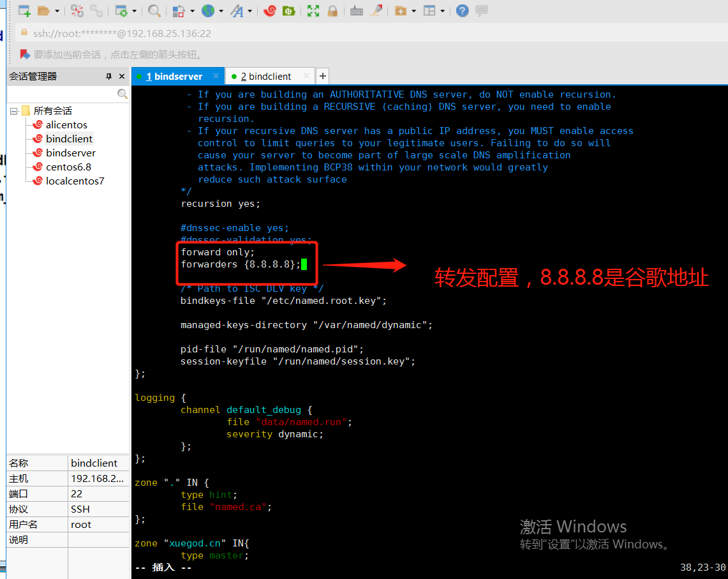Collapse the 所有会话 tree folder
Image resolution: width=728 pixels, height=579 pixels.
point(13,111)
